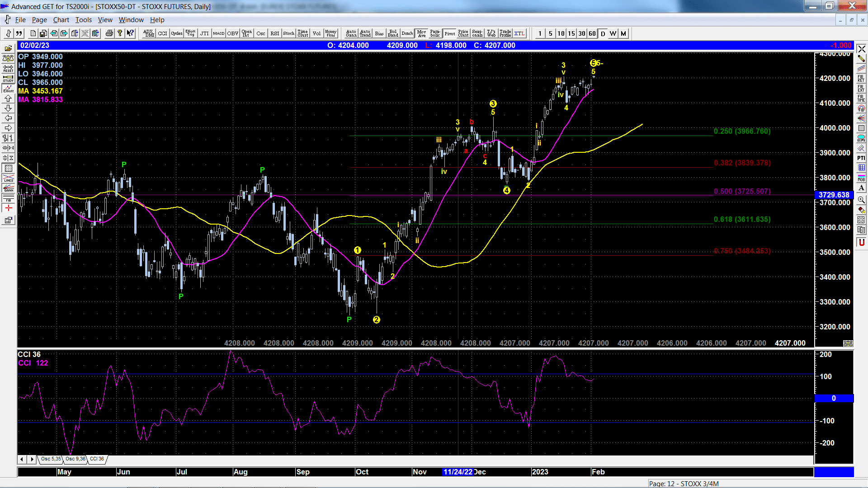Open the Window menu
The height and width of the screenshot is (488, 868).
131,20
